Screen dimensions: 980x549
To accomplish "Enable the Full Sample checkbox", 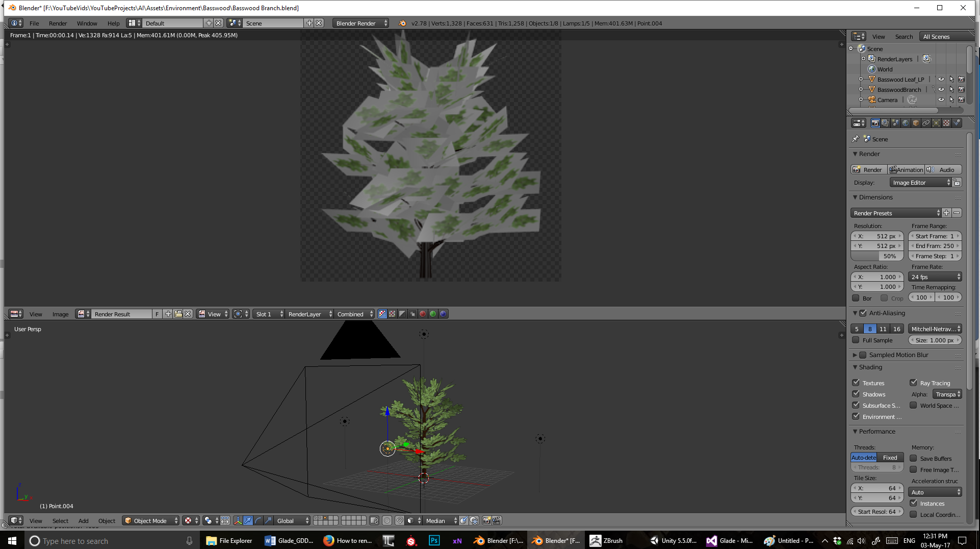I will pos(856,340).
